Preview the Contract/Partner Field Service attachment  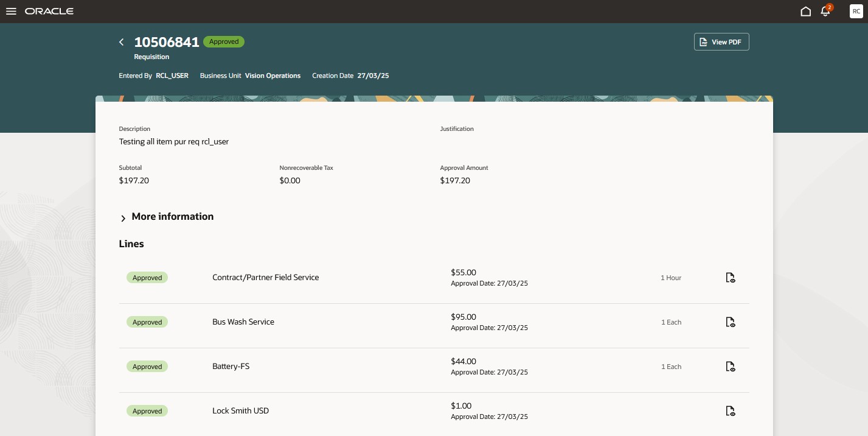point(730,278)
